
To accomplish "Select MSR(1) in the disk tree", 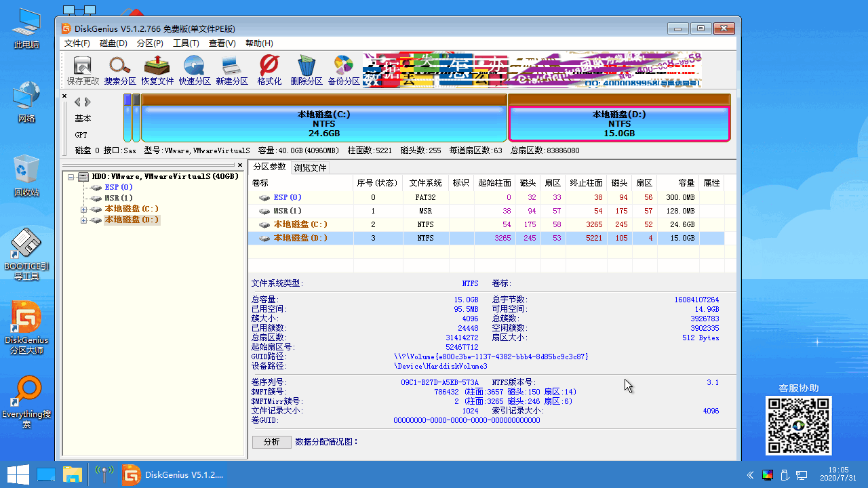I will tap(119, 198).
